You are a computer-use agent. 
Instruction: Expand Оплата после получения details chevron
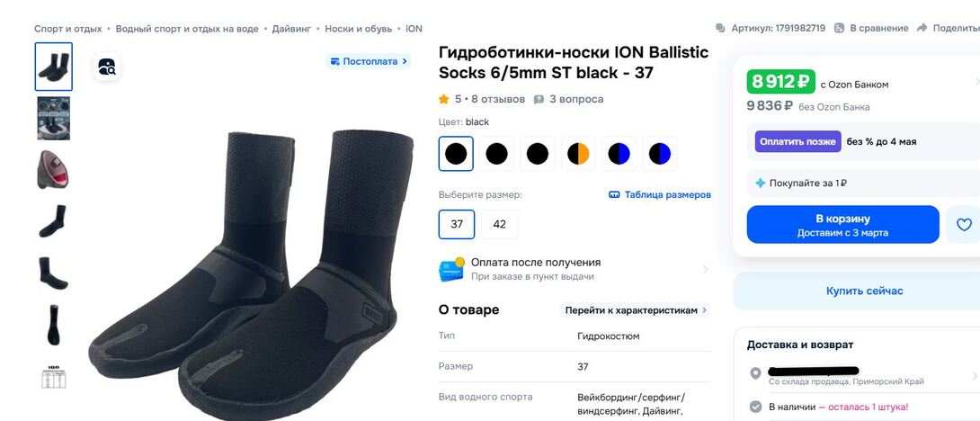pyautogui.click(x=705, y=270)
